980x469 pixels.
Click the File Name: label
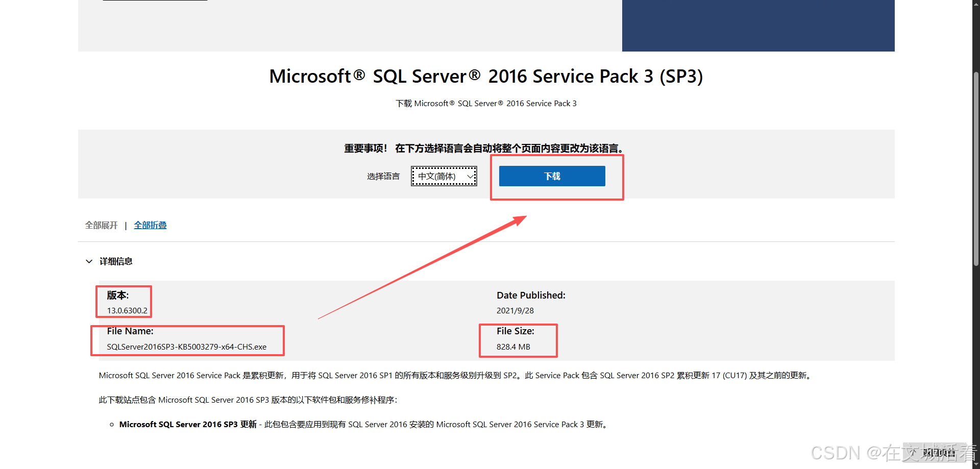(x=130, y=331)
